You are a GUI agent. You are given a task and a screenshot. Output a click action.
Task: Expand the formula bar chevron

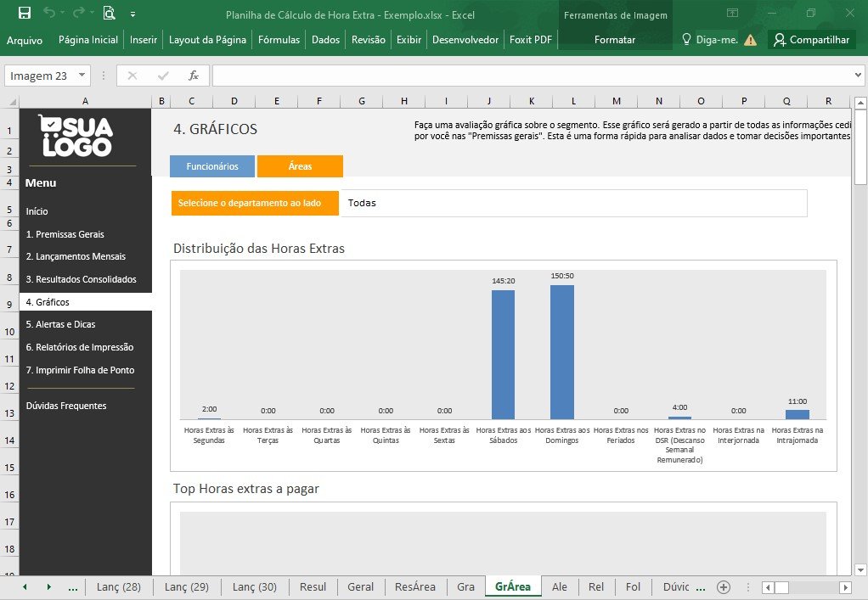tap(858, 75)
